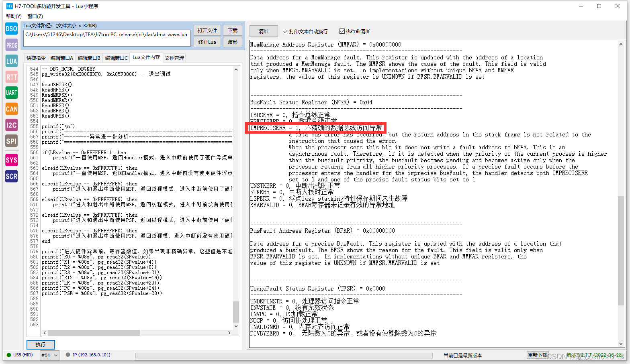Select the PROG programmer icon
This screenshot has width=630, height=364.
point(11,45)
